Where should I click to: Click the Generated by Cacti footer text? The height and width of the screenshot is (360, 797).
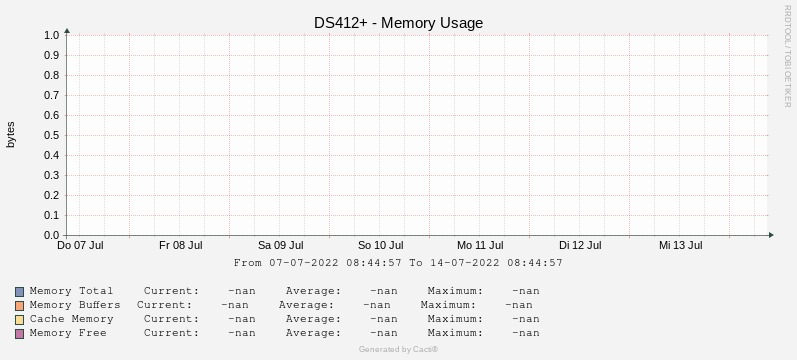pyautogui.click(x=398, y=349)
